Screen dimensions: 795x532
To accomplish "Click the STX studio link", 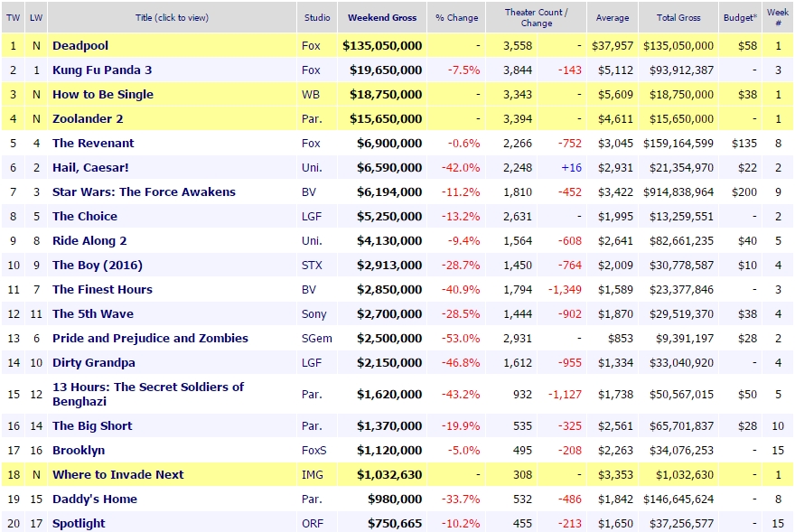I will click(x=312, y=265).
